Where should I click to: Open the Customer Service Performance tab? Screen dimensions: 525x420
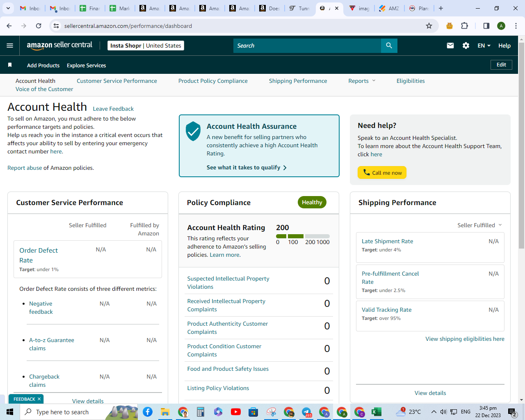click(117, 81)
